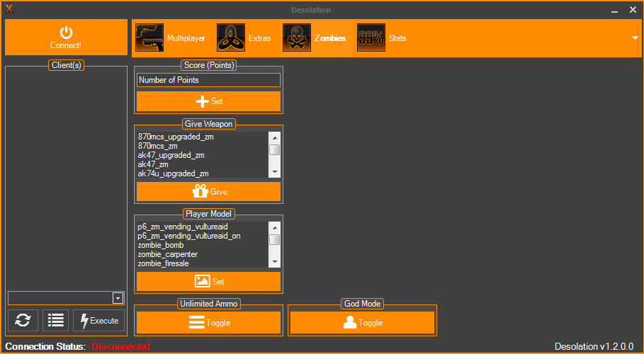
Task: Select ak47_upgraded_zm in weapon list
Action: tap(171, 155)
